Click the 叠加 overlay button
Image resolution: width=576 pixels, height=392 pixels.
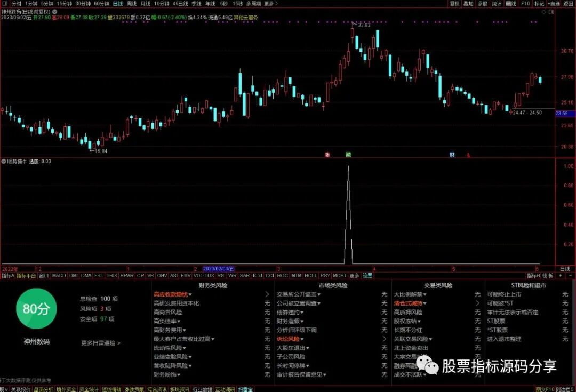click(x=468, y=4)
